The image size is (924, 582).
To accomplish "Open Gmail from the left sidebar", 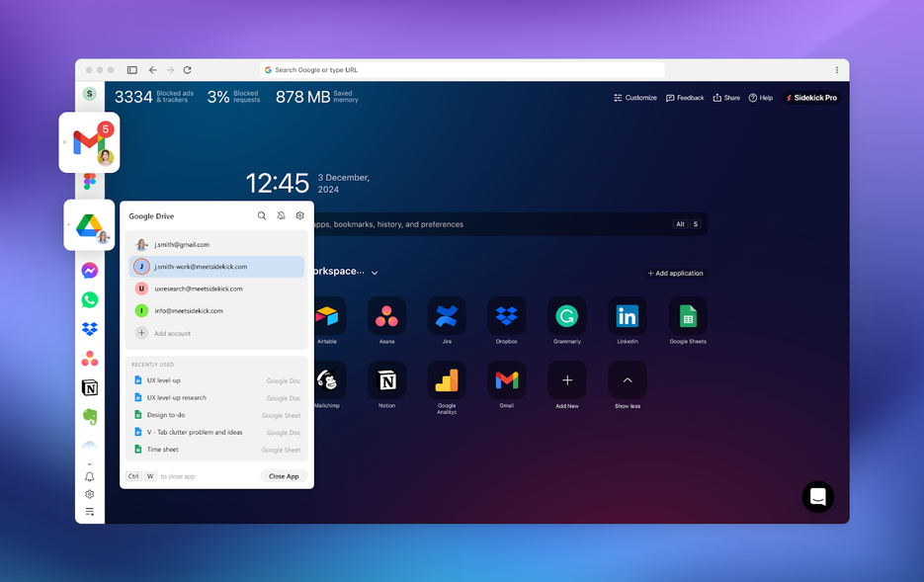I will [90, 141].
